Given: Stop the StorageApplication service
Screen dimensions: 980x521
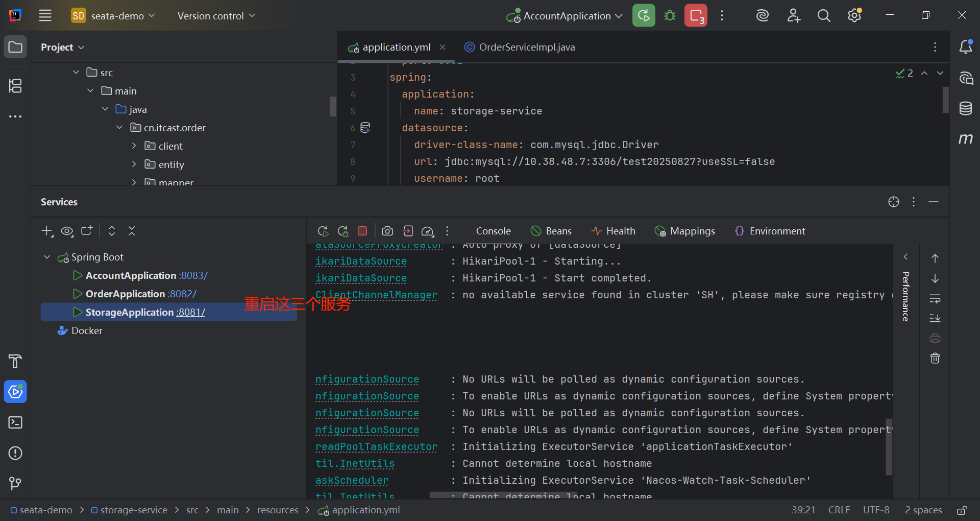Looking at the screenshot, I should (362, 231).
